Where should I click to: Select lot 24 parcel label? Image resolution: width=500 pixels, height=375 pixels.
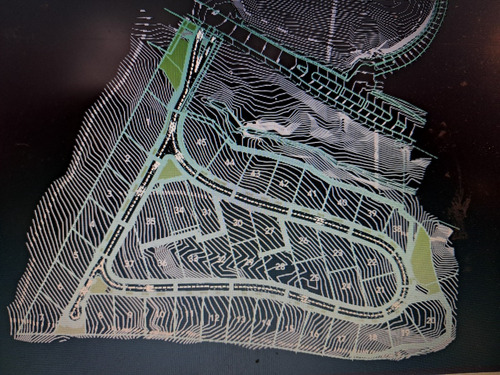347,286
